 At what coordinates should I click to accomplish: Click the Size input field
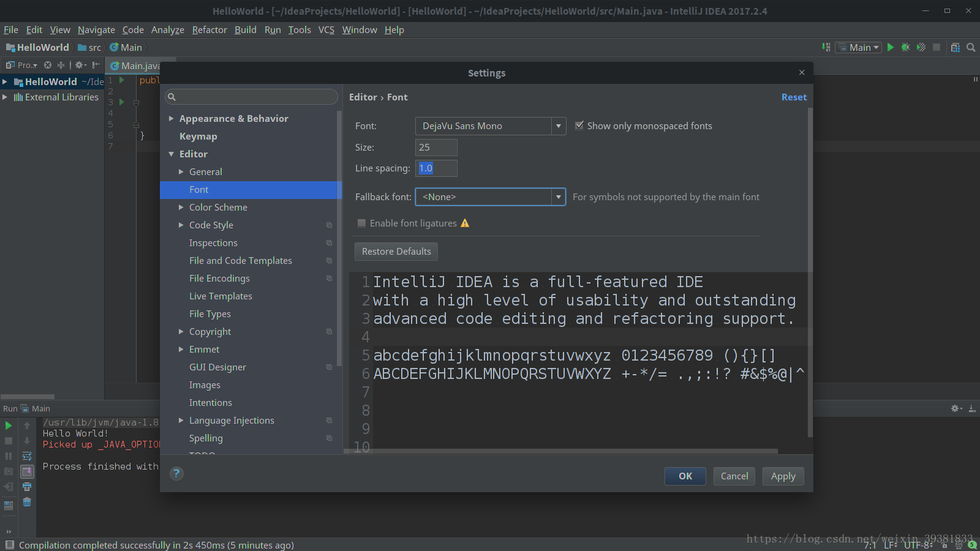(436, 148)
